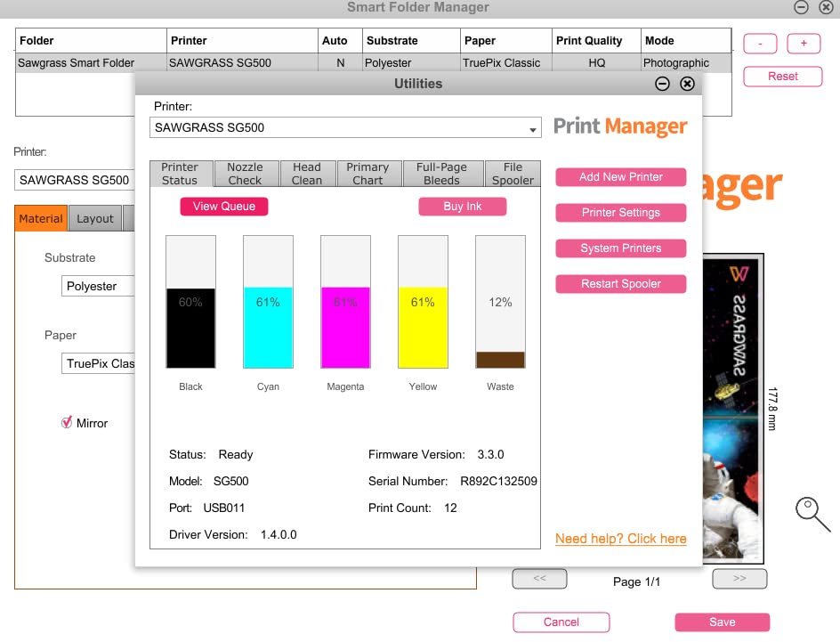840x642 pixels.
Task: Click the Driver Version 1.4.0.0 value
Action: 279,534
